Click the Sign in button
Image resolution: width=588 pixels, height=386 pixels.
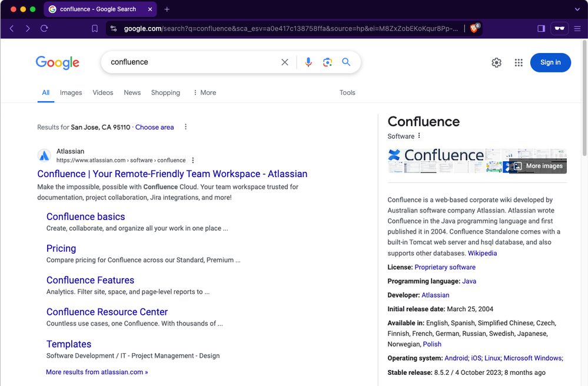(x=550, y=62)
